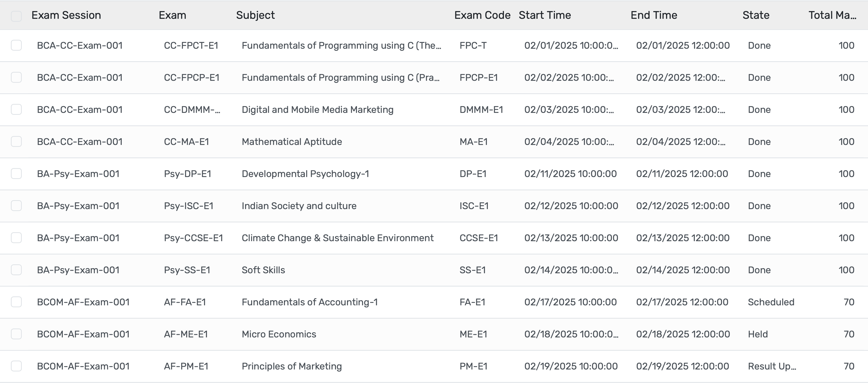868x383 pixels.
Task: Select the checkbox for Micro Economics exam
Action: pos(16,334)
